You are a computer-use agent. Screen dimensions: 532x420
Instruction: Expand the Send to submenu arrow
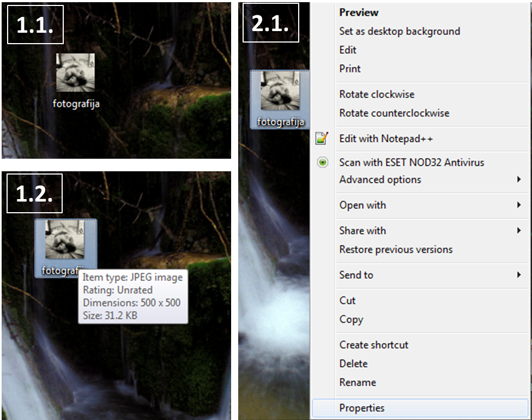coord(519,275)
